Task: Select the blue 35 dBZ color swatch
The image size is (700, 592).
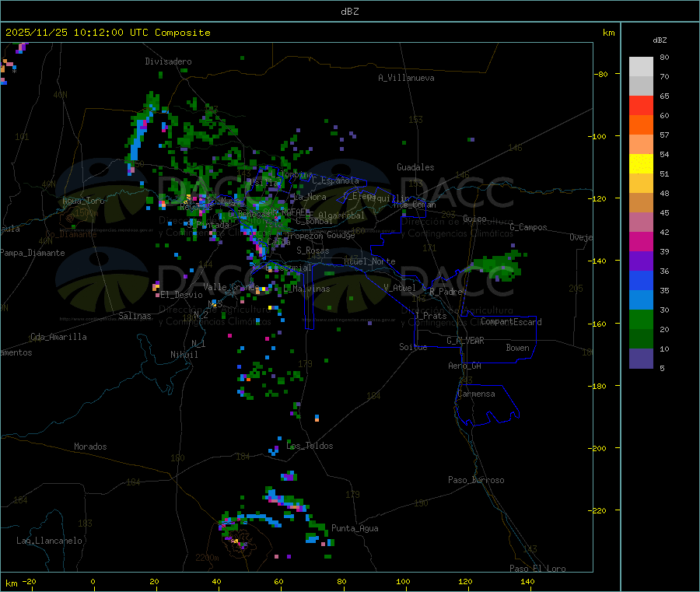Action: 641,280
